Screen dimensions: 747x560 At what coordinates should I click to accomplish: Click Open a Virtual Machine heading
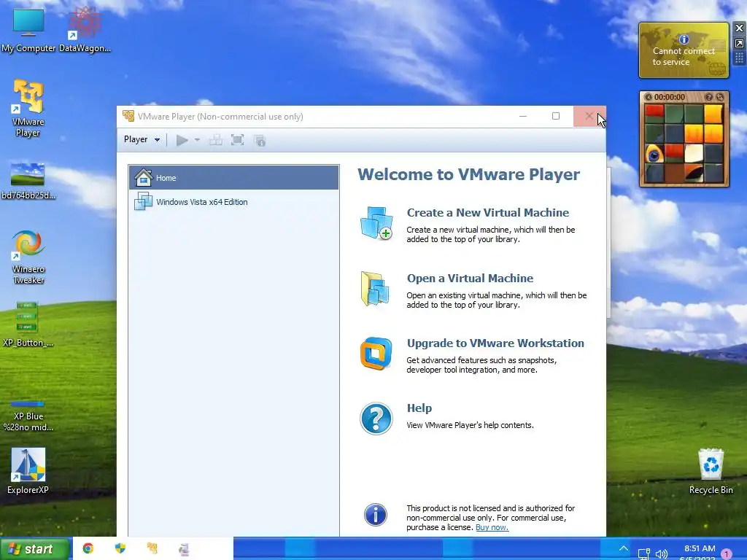[470, 278]
